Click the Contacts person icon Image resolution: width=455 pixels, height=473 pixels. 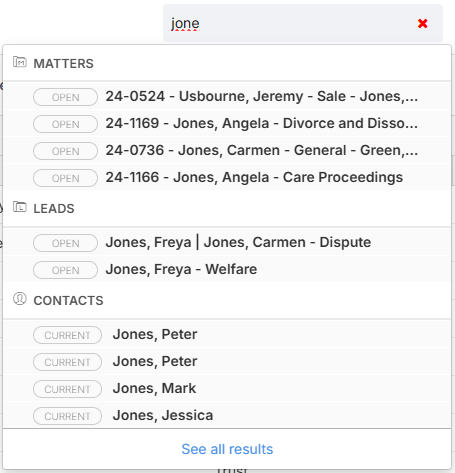click(x=20, y=299)
